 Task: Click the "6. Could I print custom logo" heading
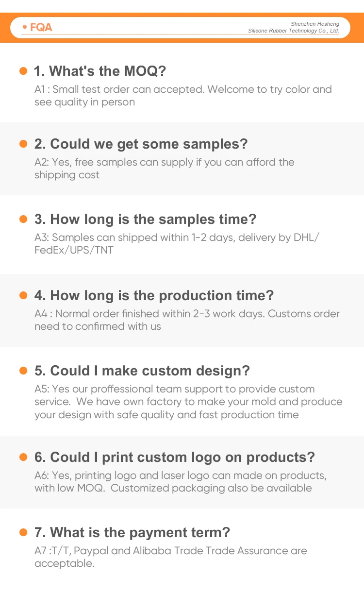(174, 457)
